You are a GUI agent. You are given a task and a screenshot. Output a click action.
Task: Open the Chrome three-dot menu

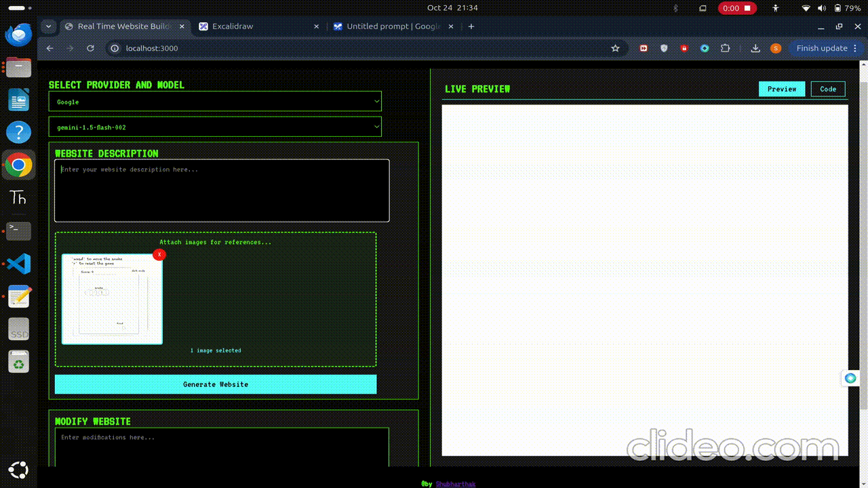(x=856, y=48)
